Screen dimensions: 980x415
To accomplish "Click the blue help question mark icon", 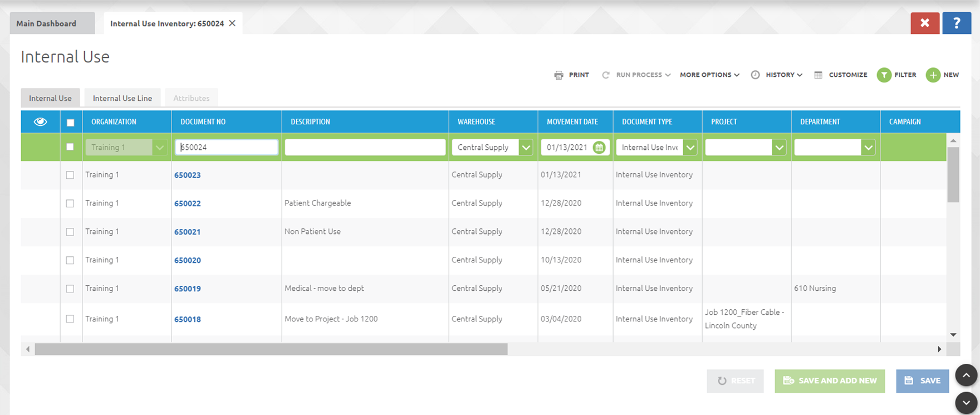I will 957,23.
